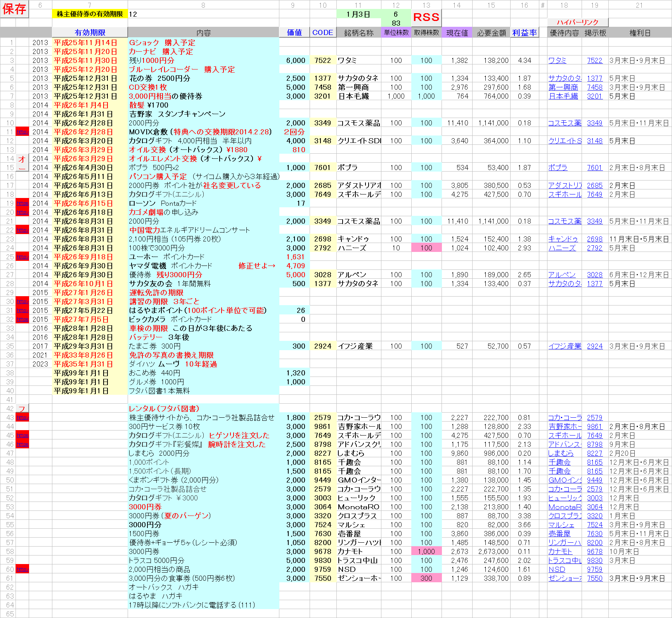This screenshot has height=618, width=672.
Task: Click the 有効期限 column header
Action: coord(90,33)
